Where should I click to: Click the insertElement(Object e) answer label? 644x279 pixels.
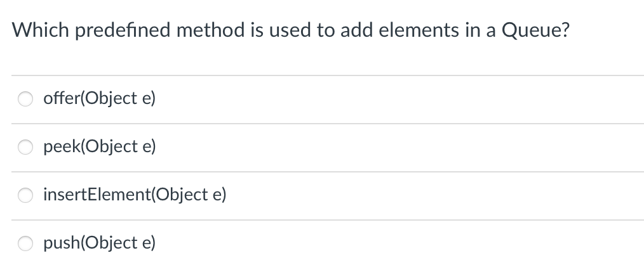[x=135, y=195]
